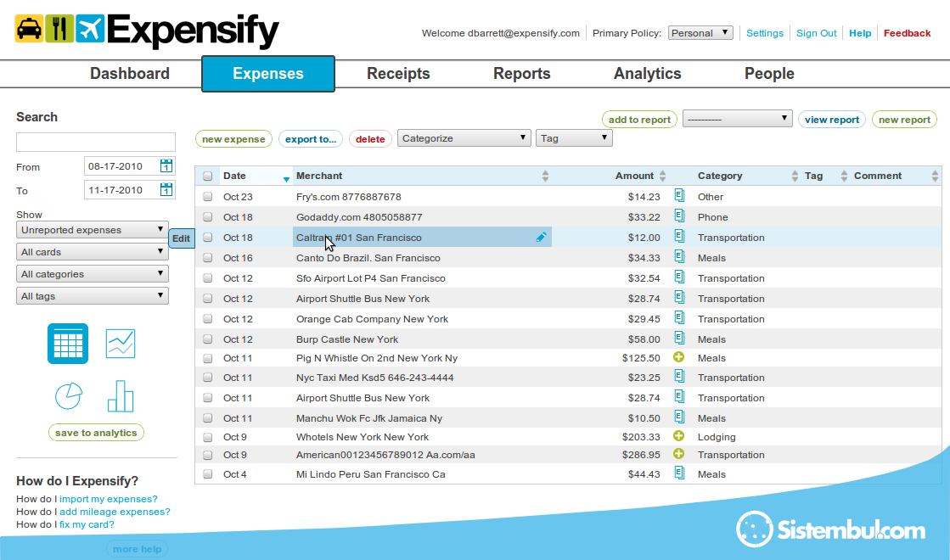
Task: Switch to the pie chart view
Action: pyautogui.click(x=69, y=396)
